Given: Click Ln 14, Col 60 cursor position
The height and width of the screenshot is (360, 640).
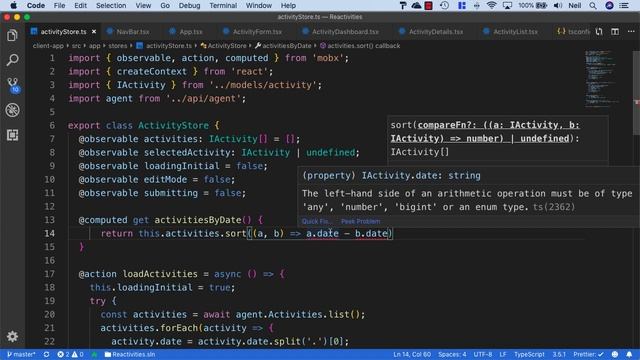Looking at the screenshot, I should (x=412, y=354).
